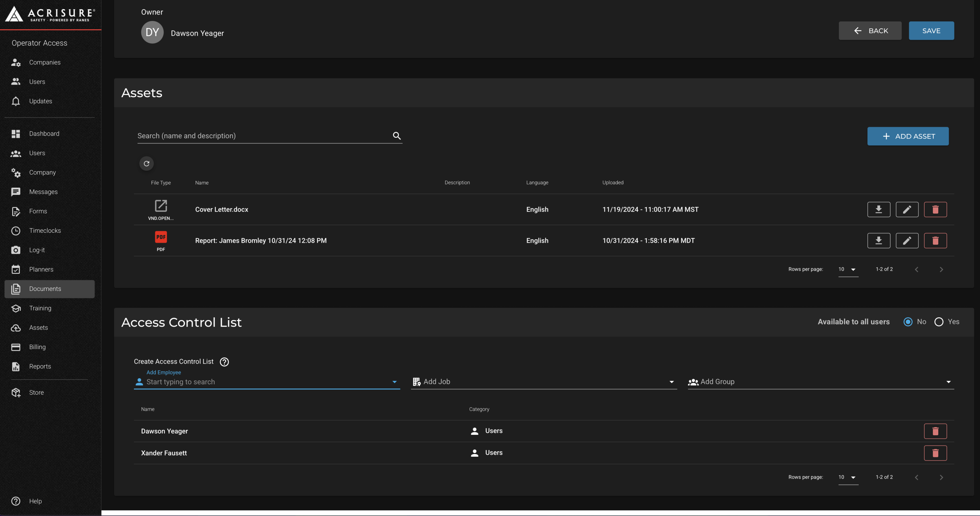
Task: Open Timeclocks
Action: pyautogui.click(x=50, y=230)
